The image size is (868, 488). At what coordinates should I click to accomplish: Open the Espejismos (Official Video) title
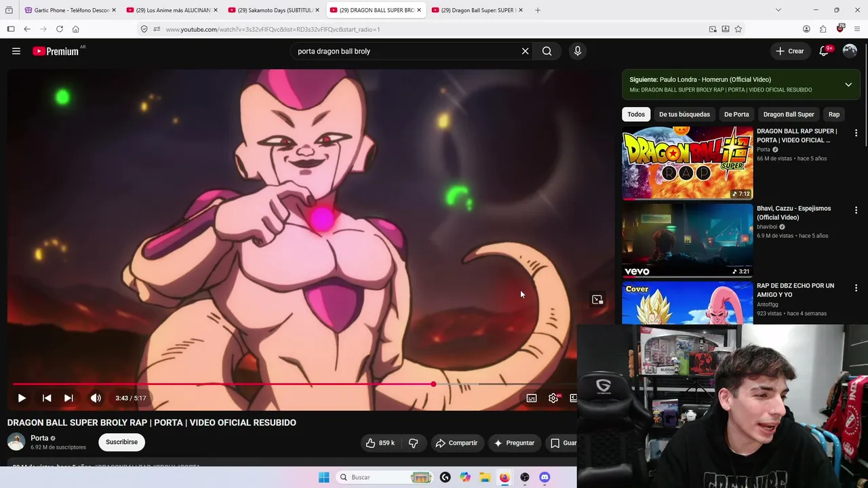point(793,213)
